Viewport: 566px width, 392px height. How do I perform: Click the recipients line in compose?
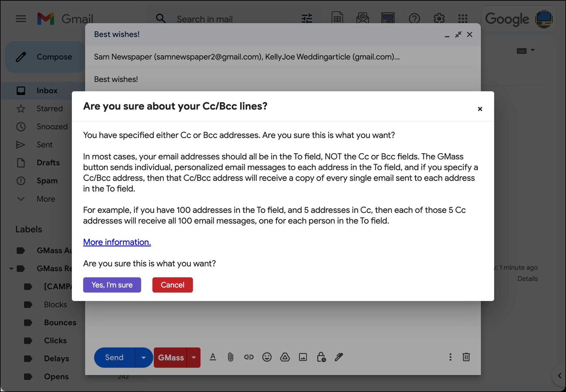tap(283, 57)
